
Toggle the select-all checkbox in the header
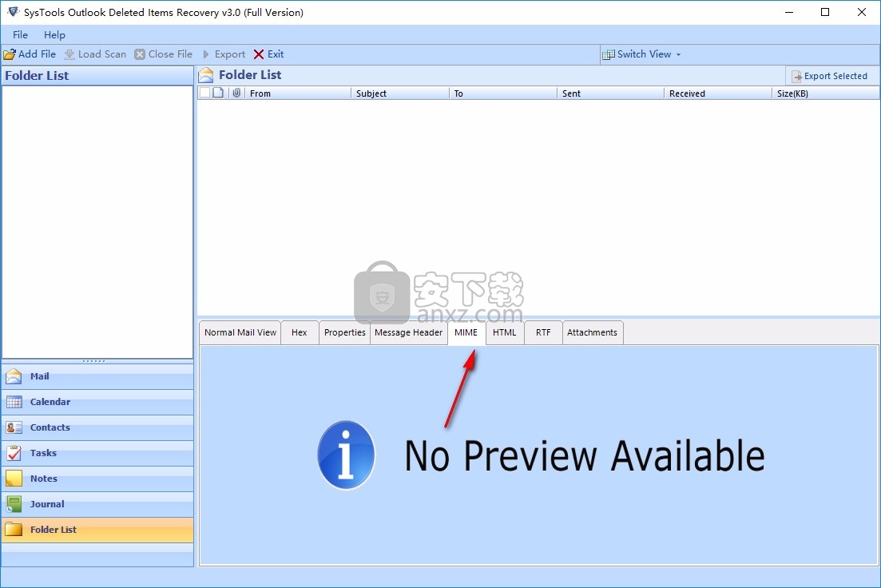click(x=205, y=93)
